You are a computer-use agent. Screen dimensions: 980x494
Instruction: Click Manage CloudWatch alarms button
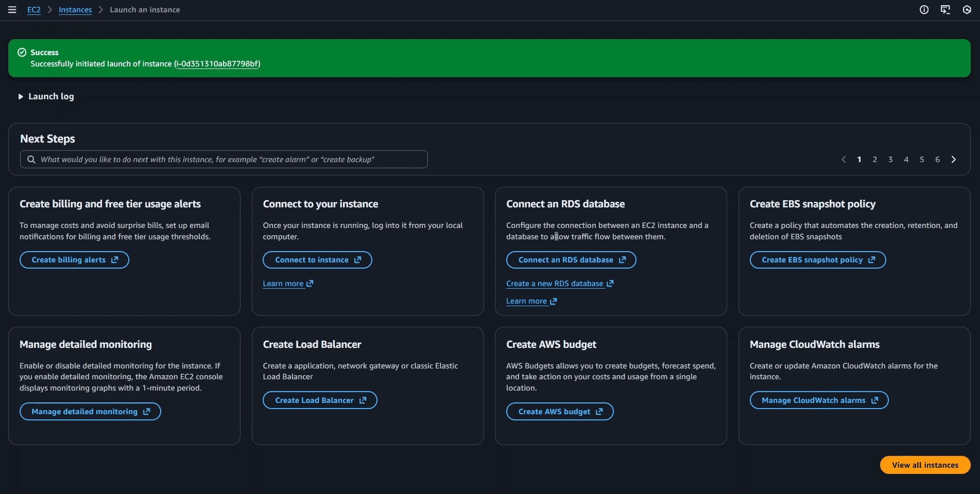pos(819,400)
